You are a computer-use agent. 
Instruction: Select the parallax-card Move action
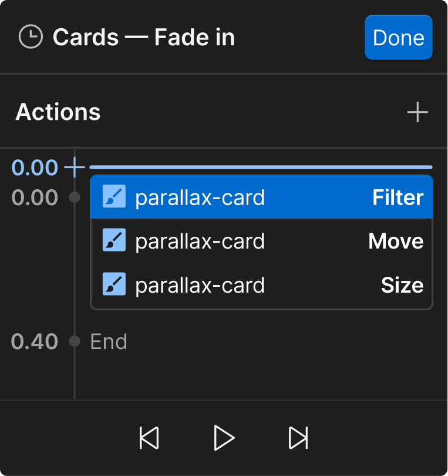[x=261, y=242]
